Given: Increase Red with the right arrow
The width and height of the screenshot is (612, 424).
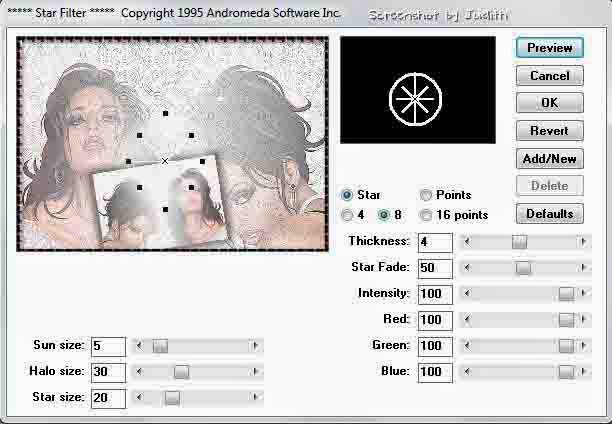Looking at the screenshot, I should coord(584,320).
